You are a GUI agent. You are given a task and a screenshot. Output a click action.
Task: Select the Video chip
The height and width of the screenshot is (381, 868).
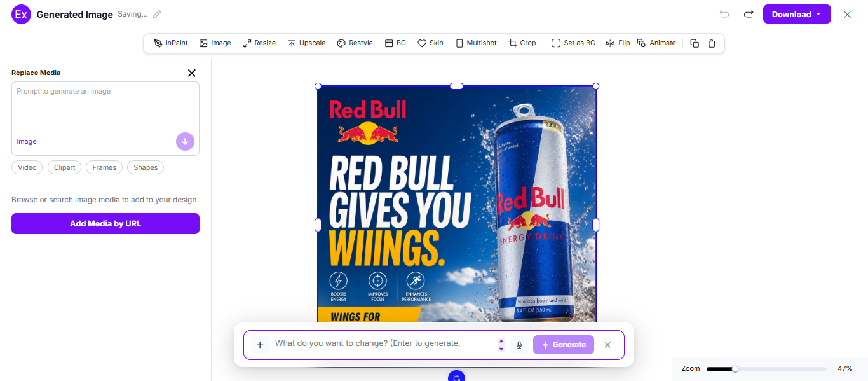click(27, 167)
